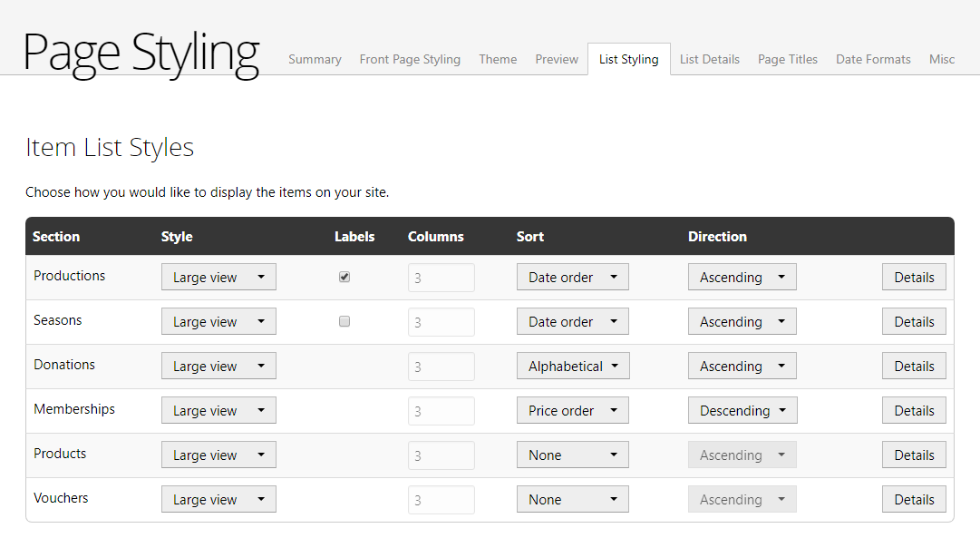This screenshot has width=980, height=538.
Task: Click the Details button for Vouchers
Action: pos(914,499)
